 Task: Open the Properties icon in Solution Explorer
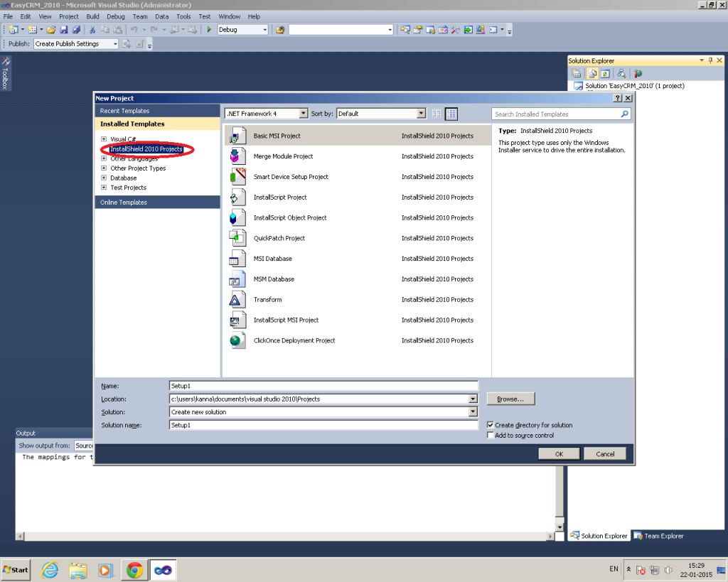point(576,73)
